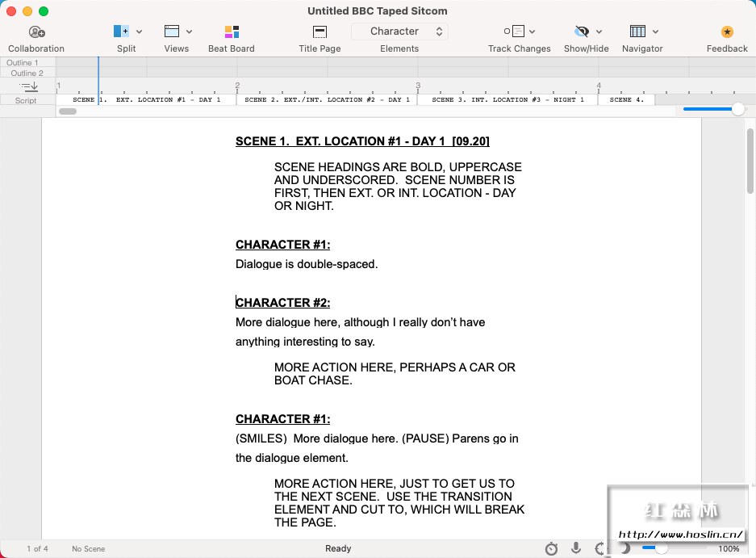Expand the Track Changes dropdown arrow

[533, 31]
